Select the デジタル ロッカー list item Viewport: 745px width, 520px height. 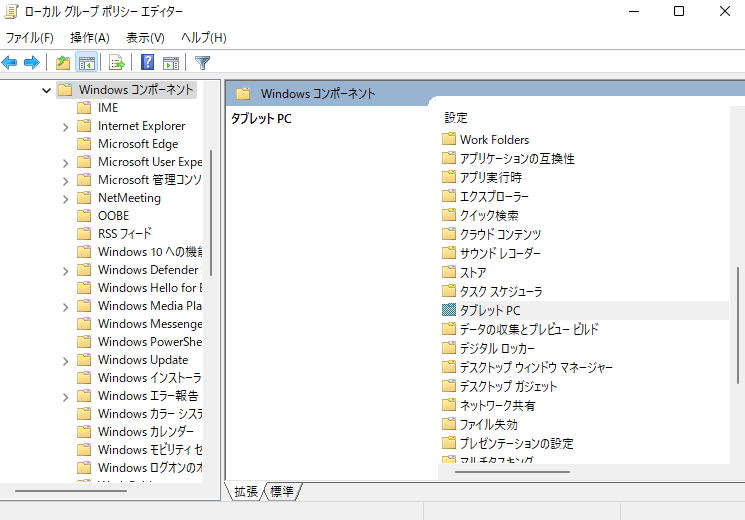point(497,348)
